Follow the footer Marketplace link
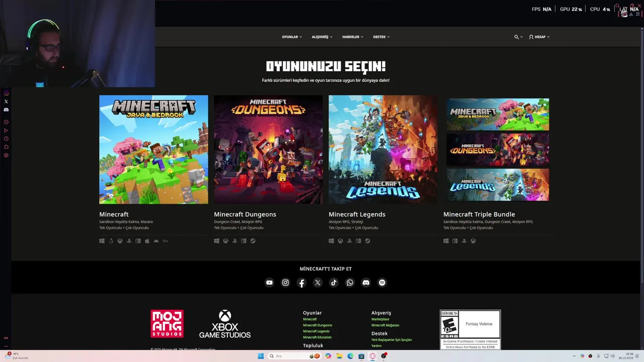Image resolution: width=644 pixels, height=362 pixels. 380,319
